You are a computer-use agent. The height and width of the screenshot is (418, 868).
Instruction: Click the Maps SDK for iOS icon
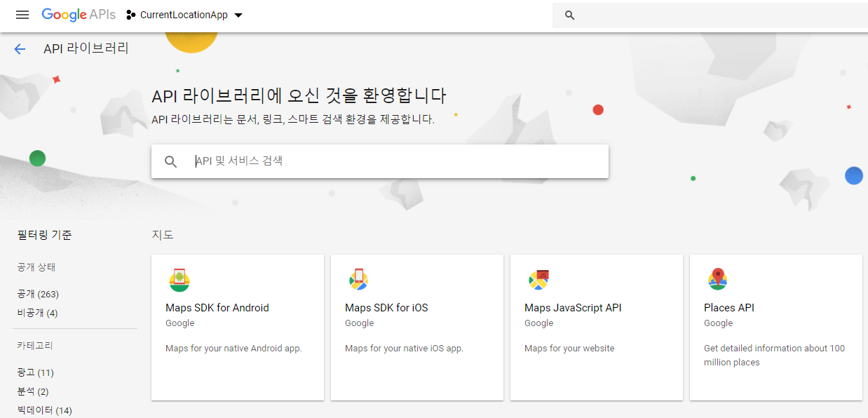click(x=359, y=280)
